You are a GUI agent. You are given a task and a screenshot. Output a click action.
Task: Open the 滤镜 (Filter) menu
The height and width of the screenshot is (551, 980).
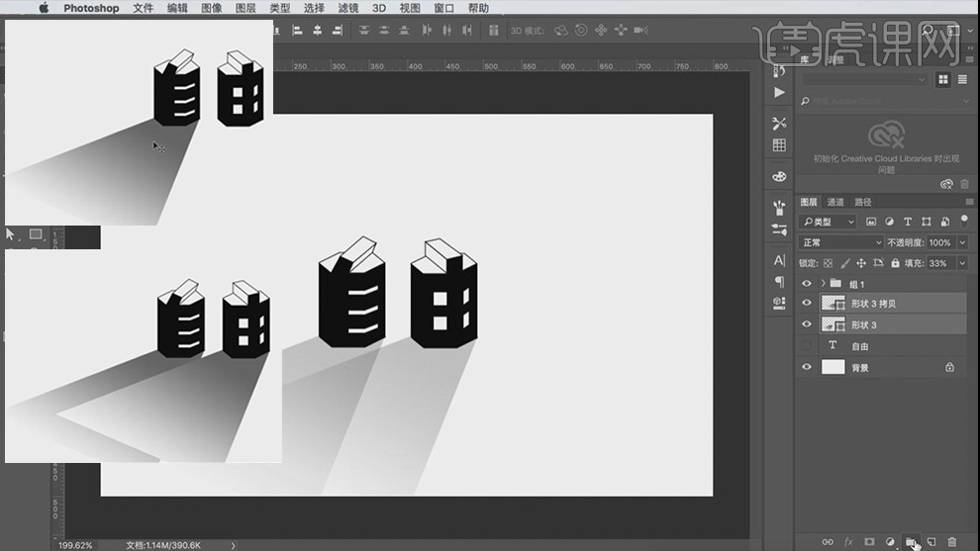tap(348, 8)
